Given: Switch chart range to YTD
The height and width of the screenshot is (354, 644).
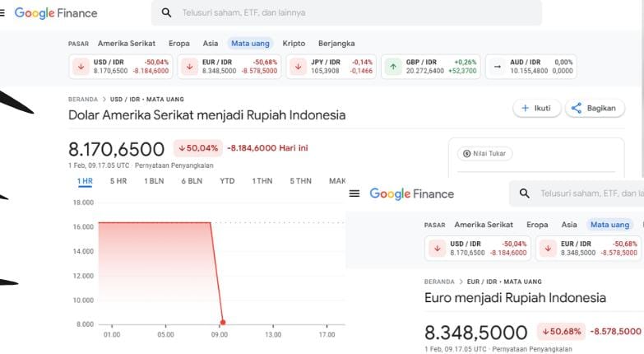Looking at the screenshot, I should coord(227,181).
